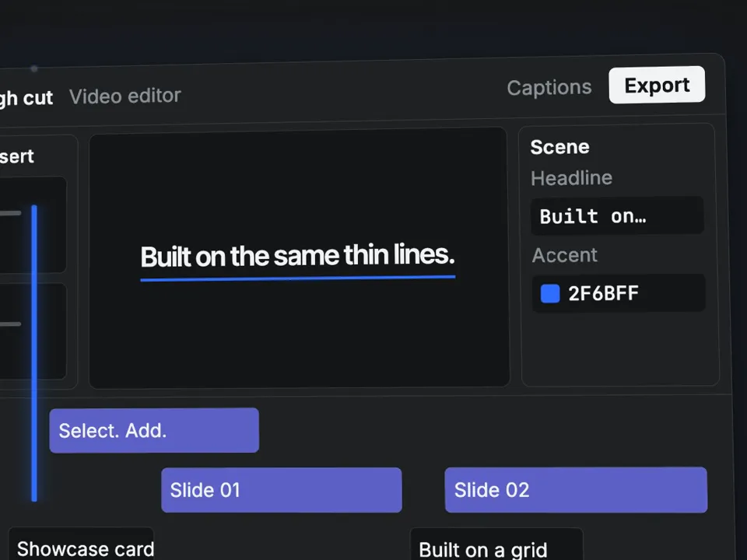Click the blue timeline playhead
747x560 pixels.
tap(34, 353)
